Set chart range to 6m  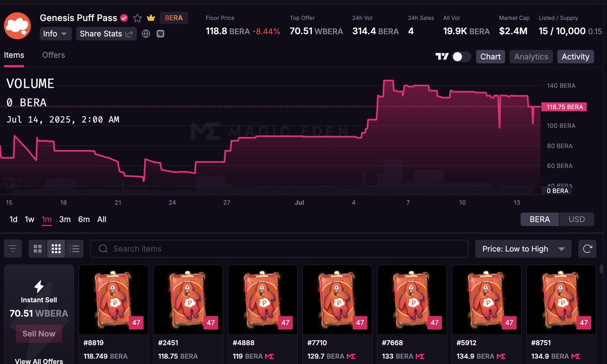[84, 219]
